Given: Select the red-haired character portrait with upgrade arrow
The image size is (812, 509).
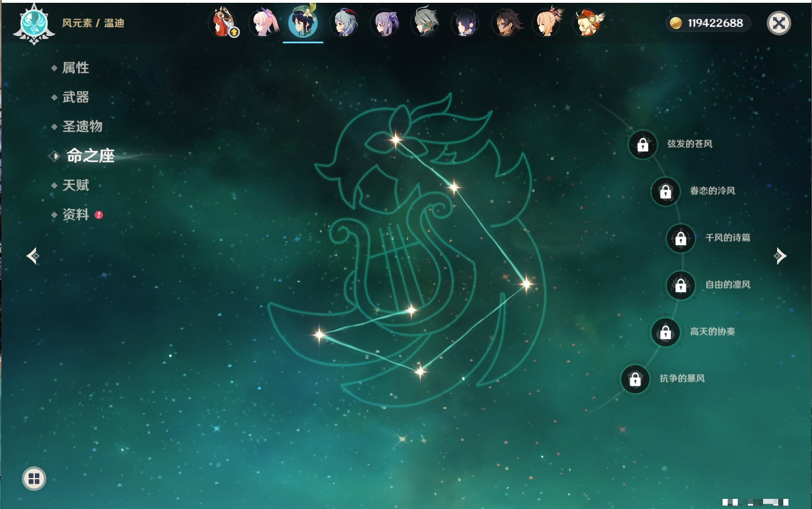Looking at the screenshot, I should pos(224,23).
